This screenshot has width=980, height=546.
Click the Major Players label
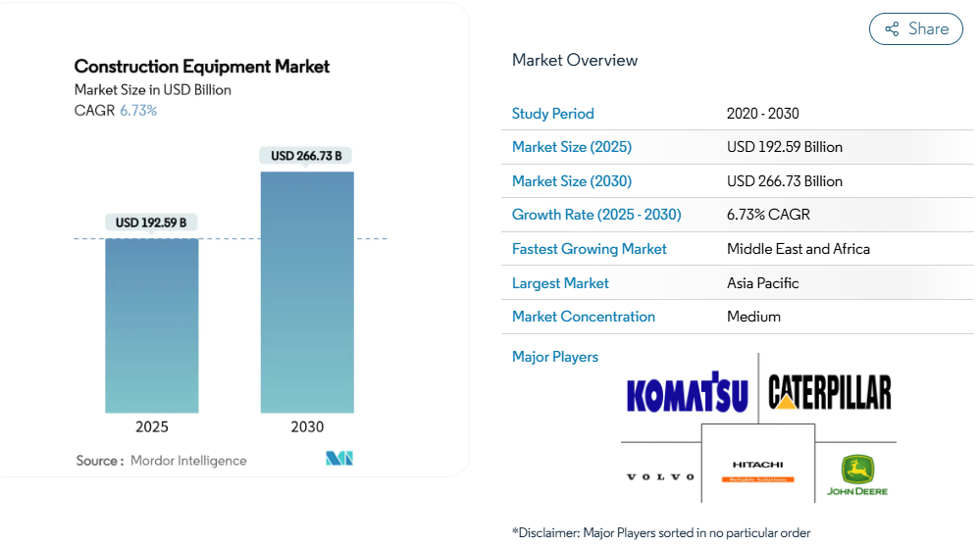coord(555,357)
